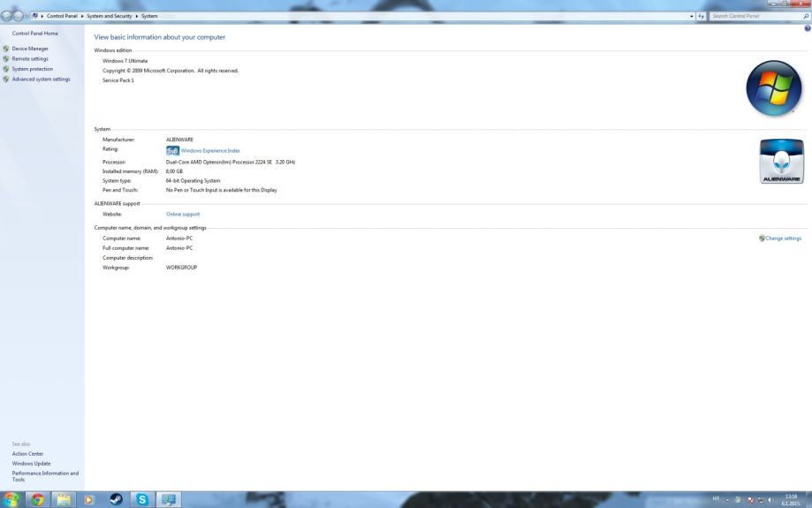The image size is (812, 508).
Task: Open the network tray icon
Action: pos(761,500)
